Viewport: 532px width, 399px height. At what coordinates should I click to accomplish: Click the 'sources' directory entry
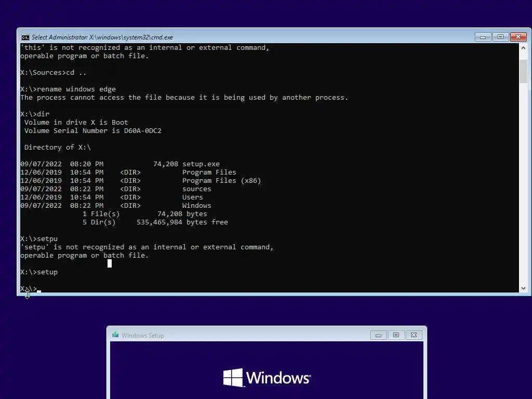[x=197, y=189]
